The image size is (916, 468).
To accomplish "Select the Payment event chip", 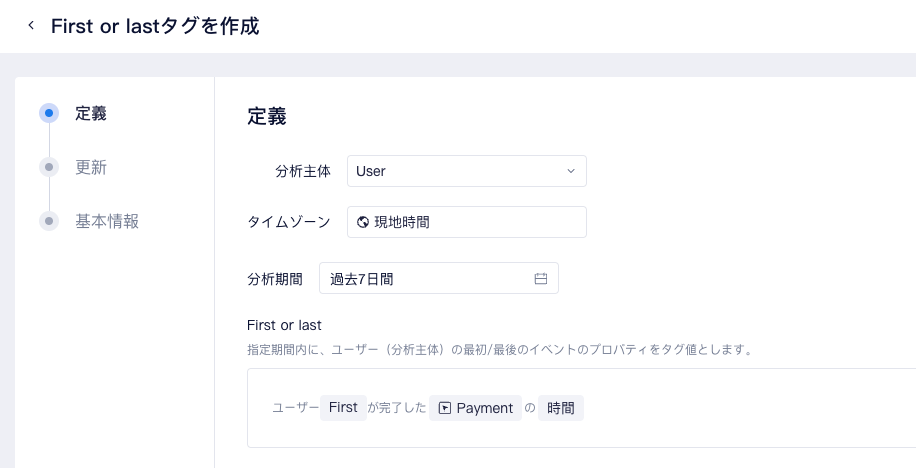I will (476, 408).
